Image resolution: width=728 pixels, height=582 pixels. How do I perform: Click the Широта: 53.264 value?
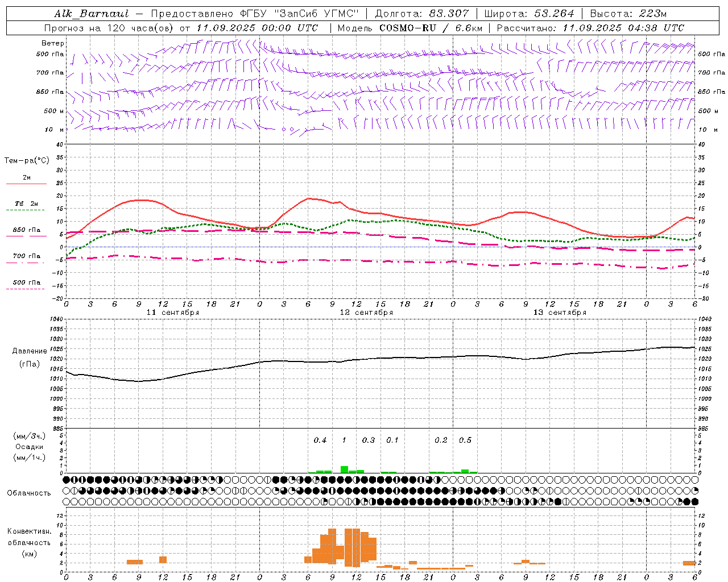pyautogui.click(x=529, y=14)
